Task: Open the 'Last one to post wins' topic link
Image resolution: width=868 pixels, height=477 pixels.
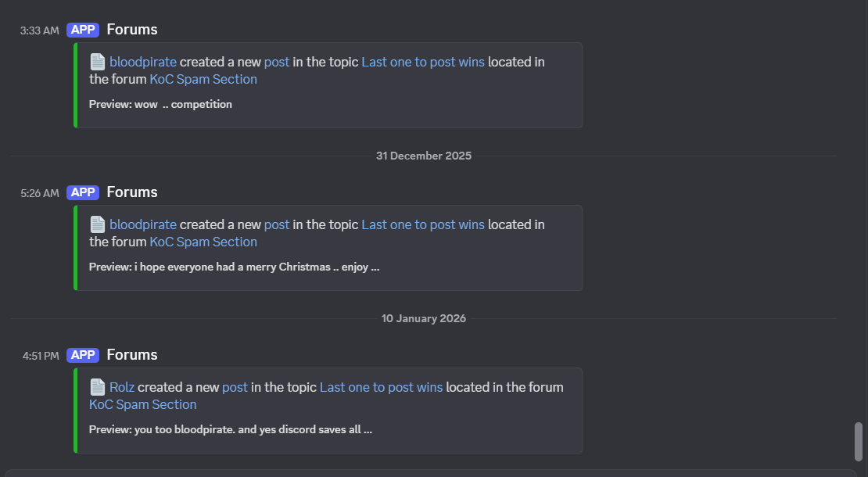Action: coord(422,62)
